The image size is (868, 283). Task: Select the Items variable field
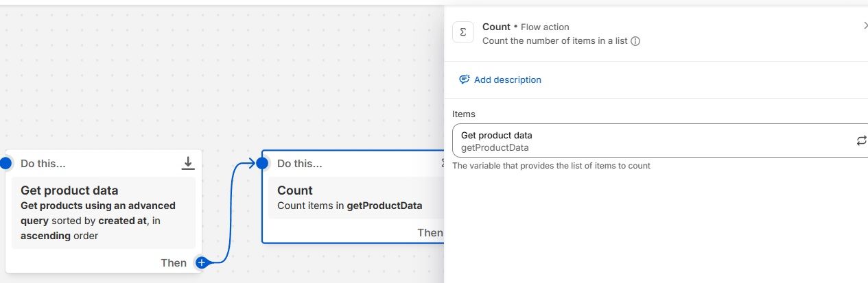652,140
